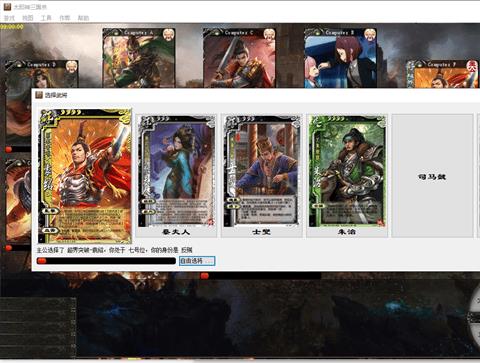Click Computer B's anime portrait

[x=340, y=58]
